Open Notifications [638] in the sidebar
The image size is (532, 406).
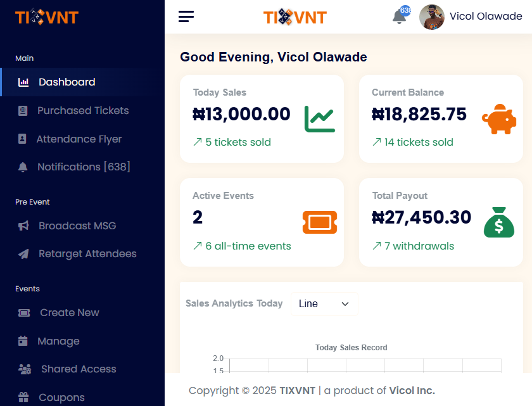pyautogui.click(x=84, y=167)
